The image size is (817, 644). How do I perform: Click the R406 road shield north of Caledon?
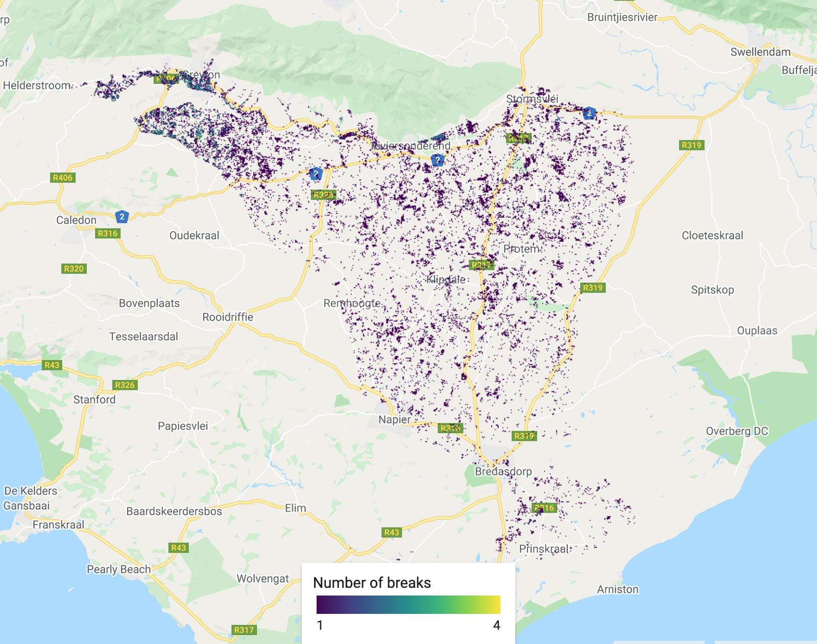click(x=63, y=178)
